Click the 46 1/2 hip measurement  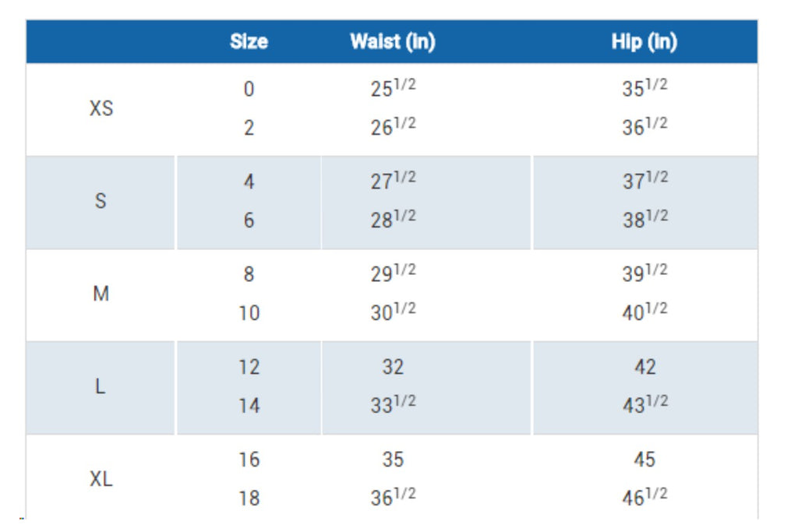coord(644,498)
